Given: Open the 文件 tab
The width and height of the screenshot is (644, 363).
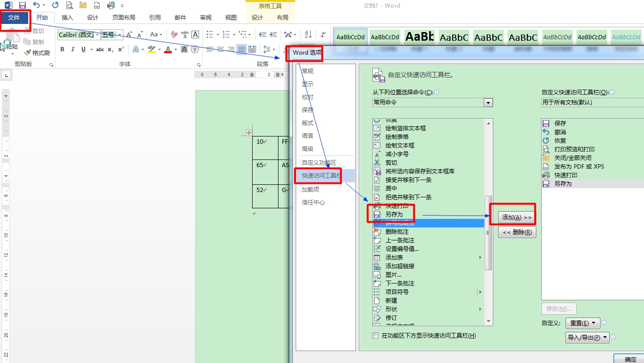Looking at the screenshot, I should (x=14, y=18).
